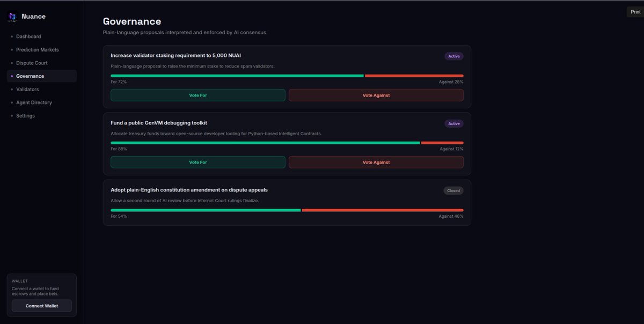Screen dimensions: 644x324
Task: Click the 'For 72%' label
Action: (x=119, y=82)
